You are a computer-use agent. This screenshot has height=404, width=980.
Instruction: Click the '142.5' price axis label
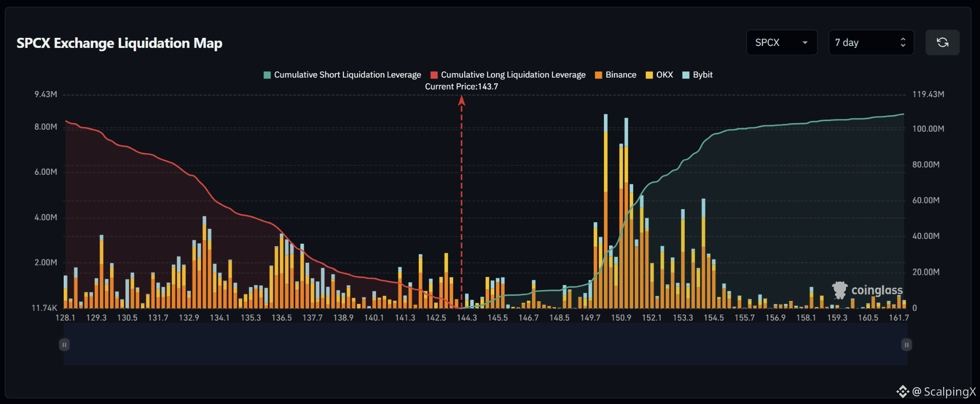436,317
